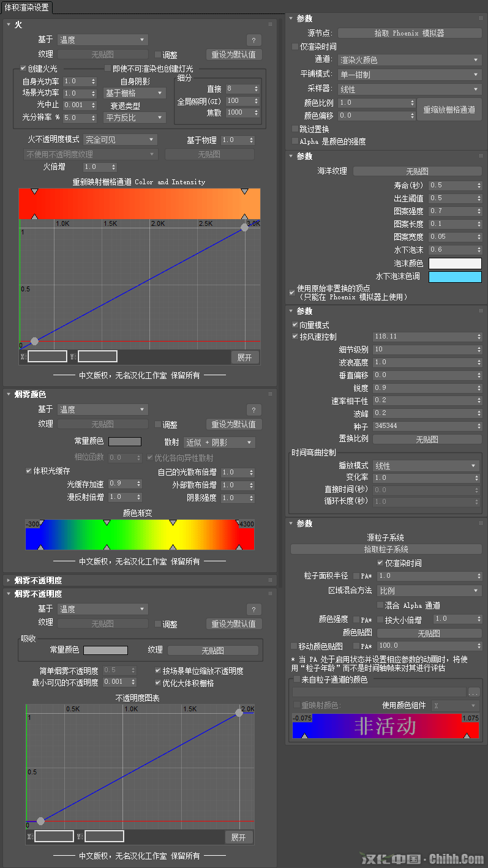Expand the collapsed 烟雾不透明度 rollout
This screenshot has height=868, width=488.
[9, 580]
